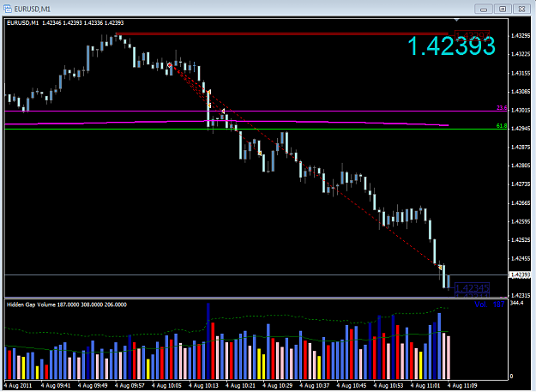Click the 23.6 Fibonacci level label

(x=502, y=108)
